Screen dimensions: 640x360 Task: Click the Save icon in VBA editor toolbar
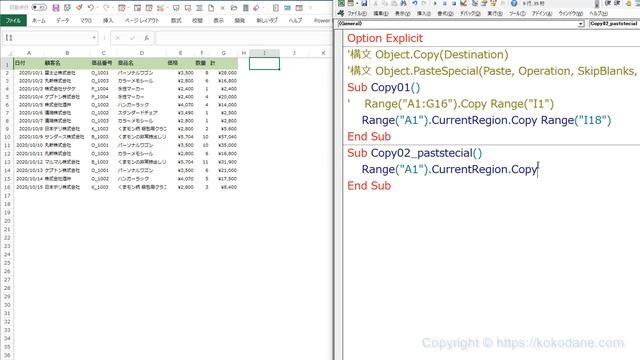364,3
